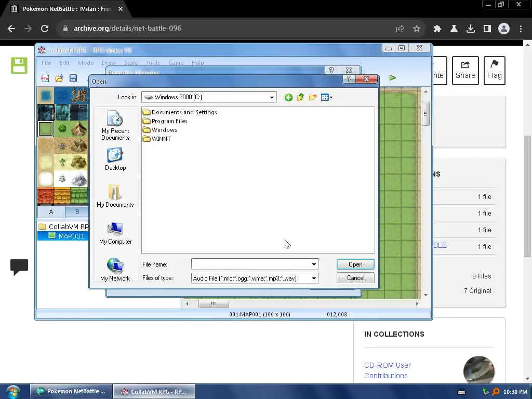Bookmark this page with the star icon

[417, 29]
